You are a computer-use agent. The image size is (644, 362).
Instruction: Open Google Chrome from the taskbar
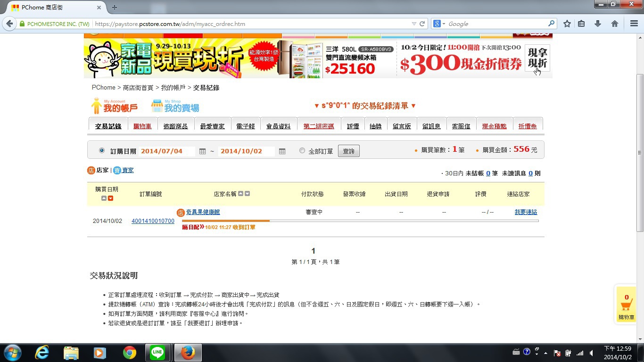[129, 353]
